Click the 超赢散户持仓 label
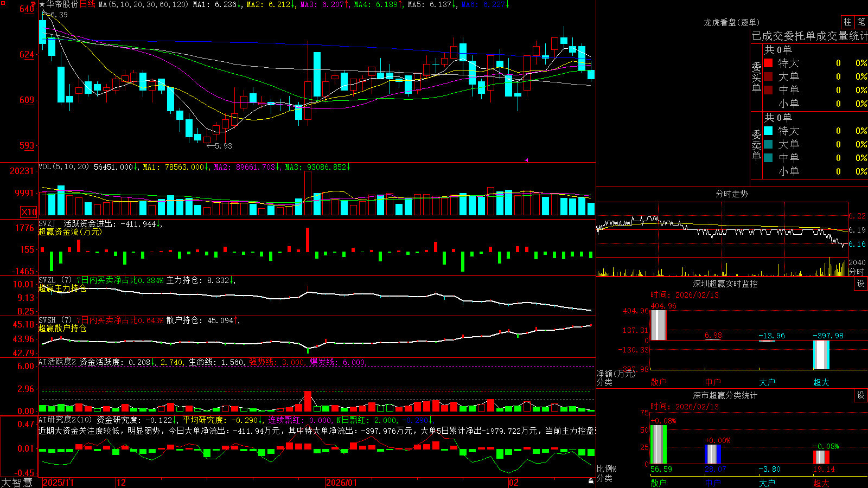Image resolution: width=868 pixels, height=488 pixels. (62, 328)
